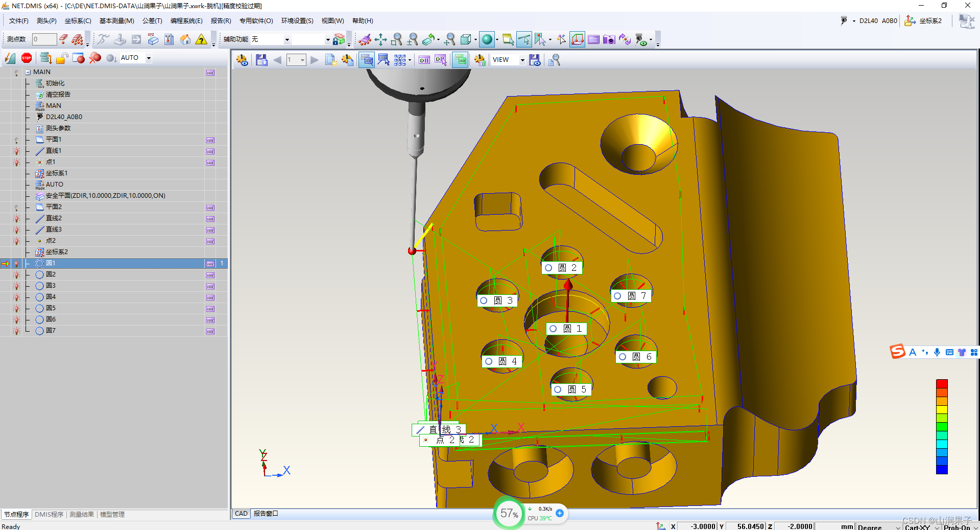Select 圆3 in the program tree
The image size is (980, 530).
[x=51, y=286]
